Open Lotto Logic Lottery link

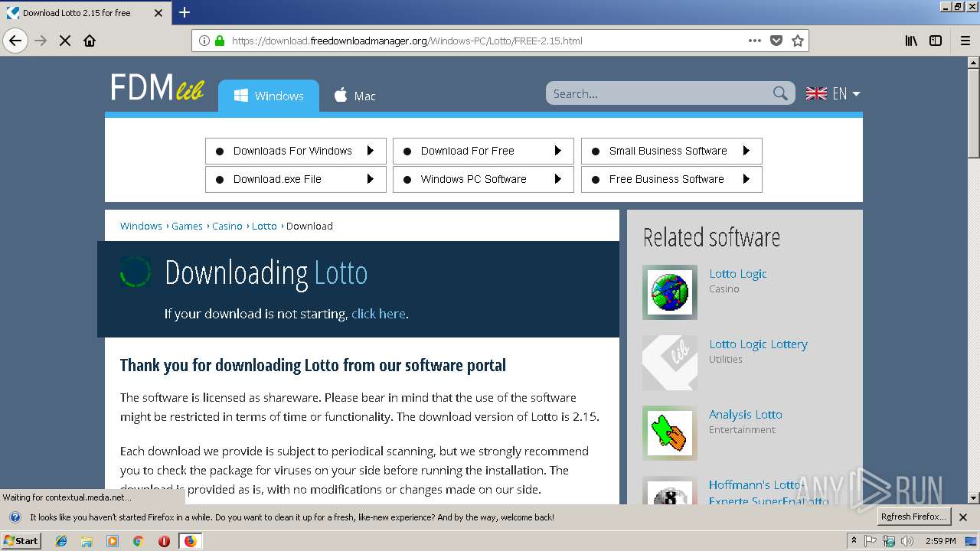pyautogui.click(x=758, y=344)
